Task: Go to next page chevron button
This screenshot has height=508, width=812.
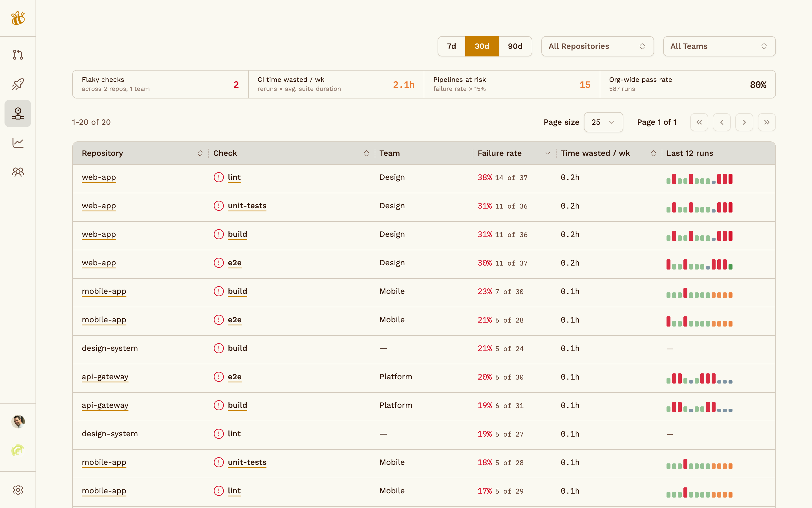Action: click(x=744, y=122)
